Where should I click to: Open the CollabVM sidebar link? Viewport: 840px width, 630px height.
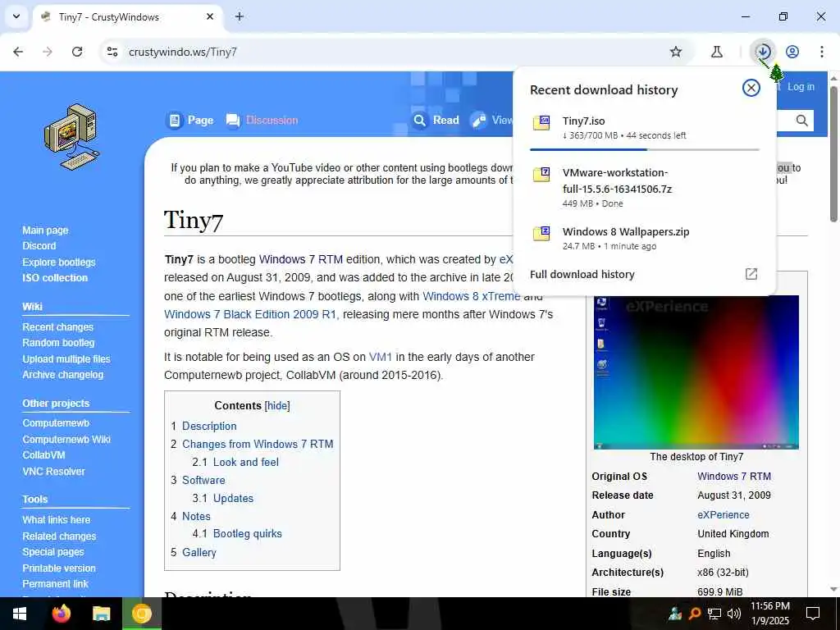[44, 454]
